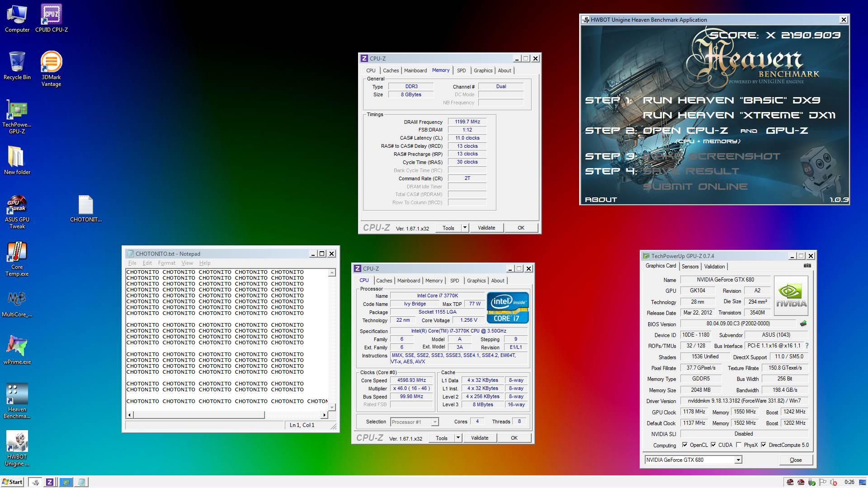
Task: Switch to Validation tab in GPU-Z
Action: click(x=714, y=267)
